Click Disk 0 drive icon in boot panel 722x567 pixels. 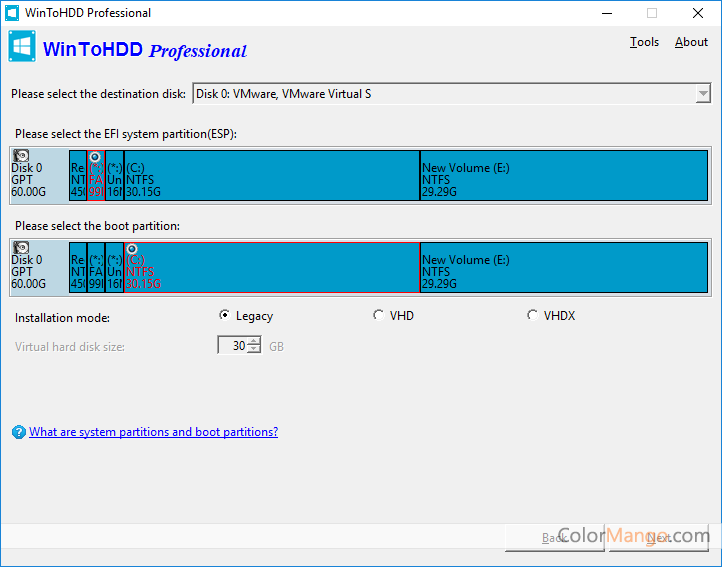pos(21,247)
